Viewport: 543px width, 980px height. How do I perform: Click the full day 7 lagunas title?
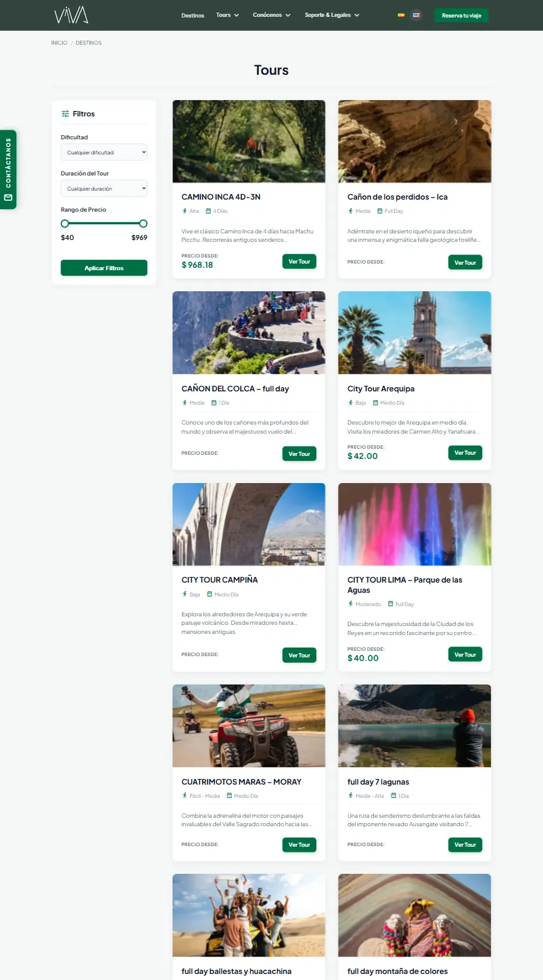click(378, 782)
